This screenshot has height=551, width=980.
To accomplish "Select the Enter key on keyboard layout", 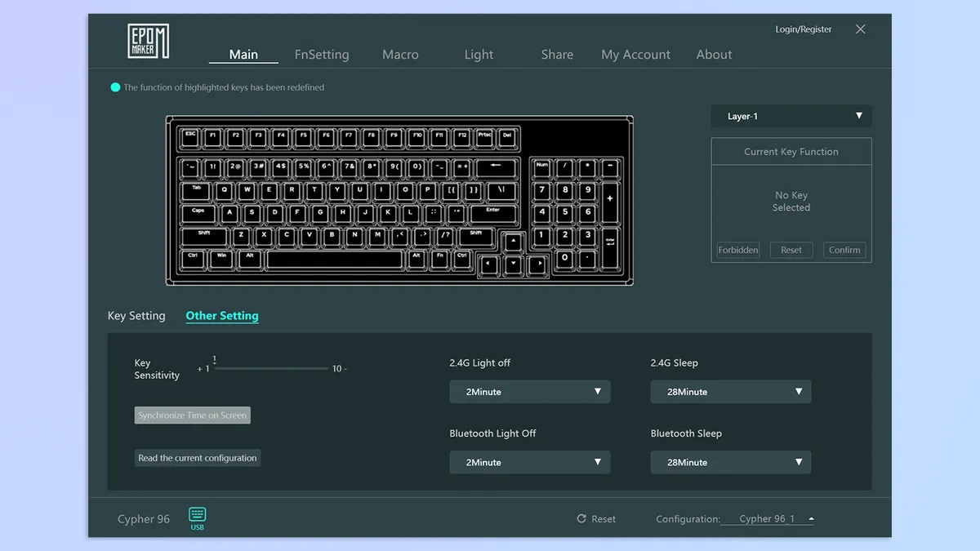I will [x=493, y=215].
